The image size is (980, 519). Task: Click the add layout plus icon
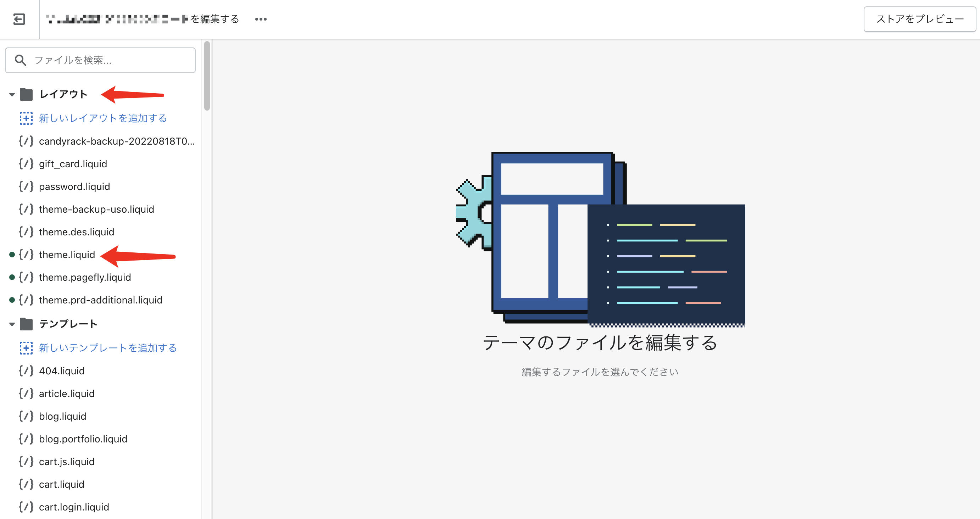coord(26,118)
